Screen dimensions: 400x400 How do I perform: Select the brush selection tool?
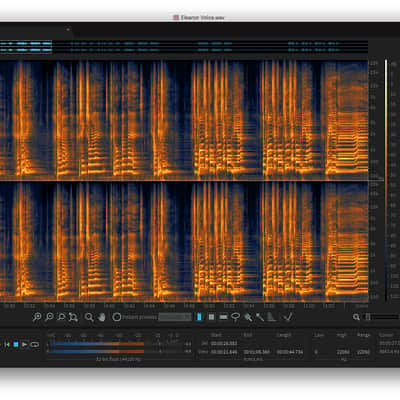tap(248, 317)
